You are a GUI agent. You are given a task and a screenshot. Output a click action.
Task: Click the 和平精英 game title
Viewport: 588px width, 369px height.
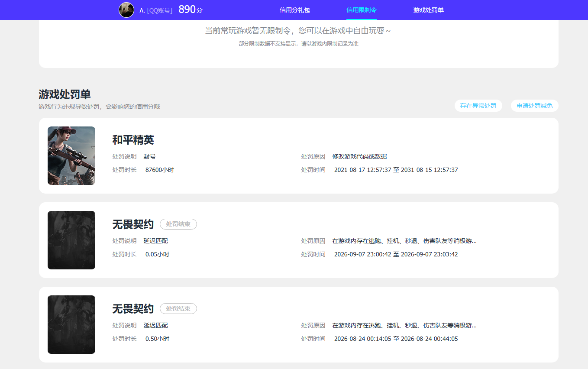(x=133, y=140)
